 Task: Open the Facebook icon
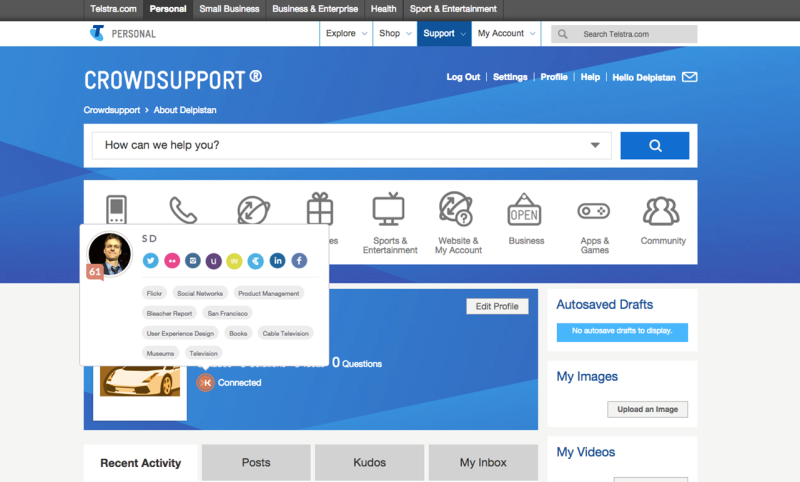pos(299,261)
